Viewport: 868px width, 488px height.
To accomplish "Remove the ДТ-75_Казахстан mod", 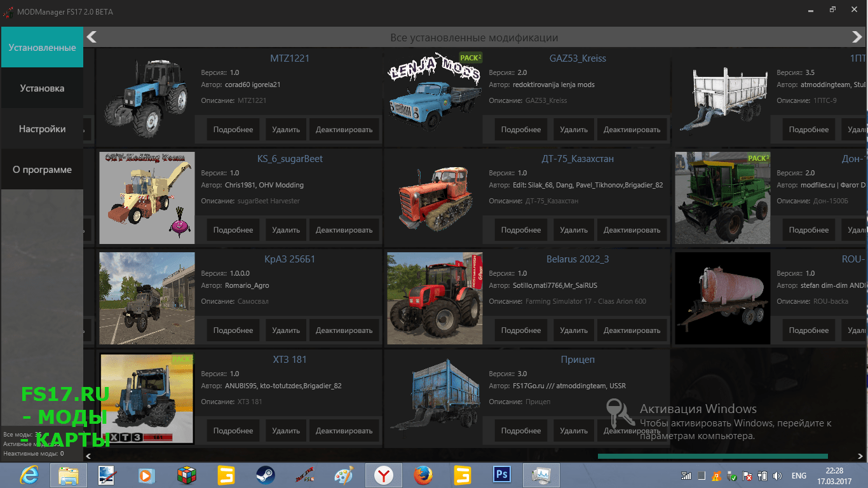I will 574,230.
